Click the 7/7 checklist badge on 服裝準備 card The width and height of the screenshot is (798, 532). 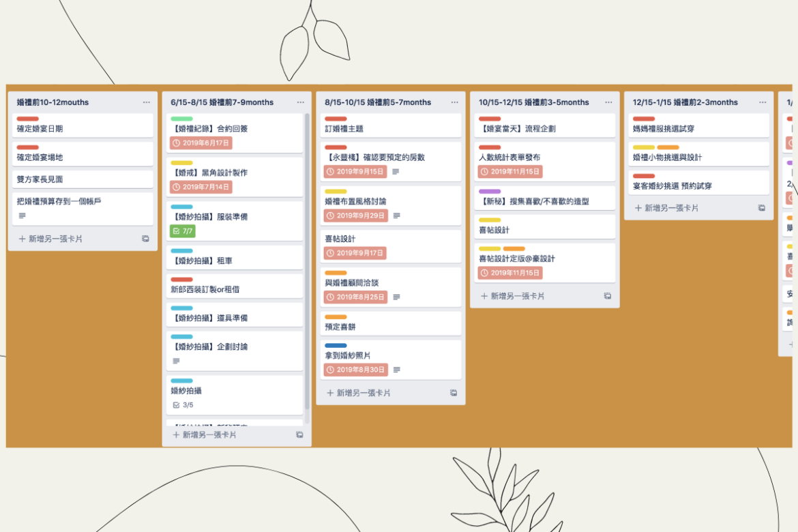[x=183, y=231]
